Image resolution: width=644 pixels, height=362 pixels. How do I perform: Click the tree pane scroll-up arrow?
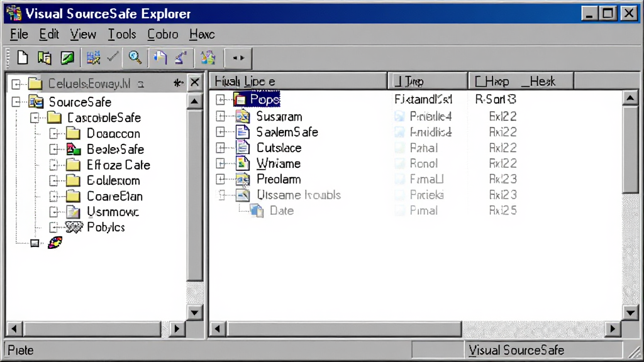pyautogui.click(x=195, y=101)
